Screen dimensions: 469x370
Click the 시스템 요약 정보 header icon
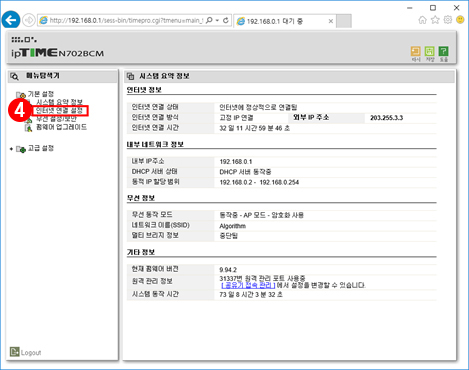coord(130,76)
